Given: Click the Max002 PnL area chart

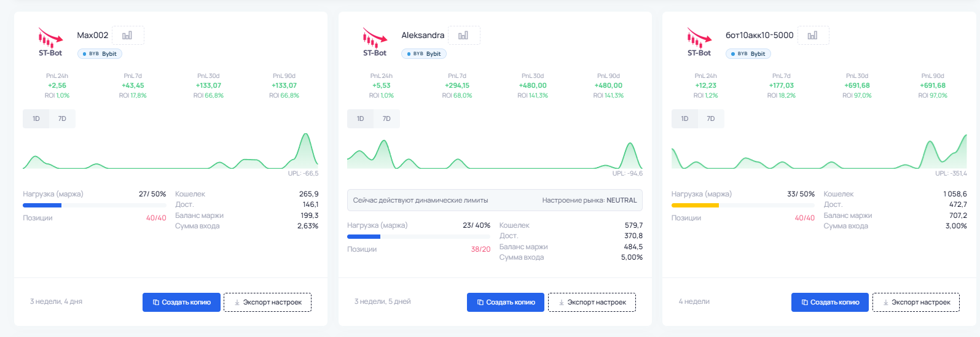Looking at the screenshot, I should [x=171, y=151].
